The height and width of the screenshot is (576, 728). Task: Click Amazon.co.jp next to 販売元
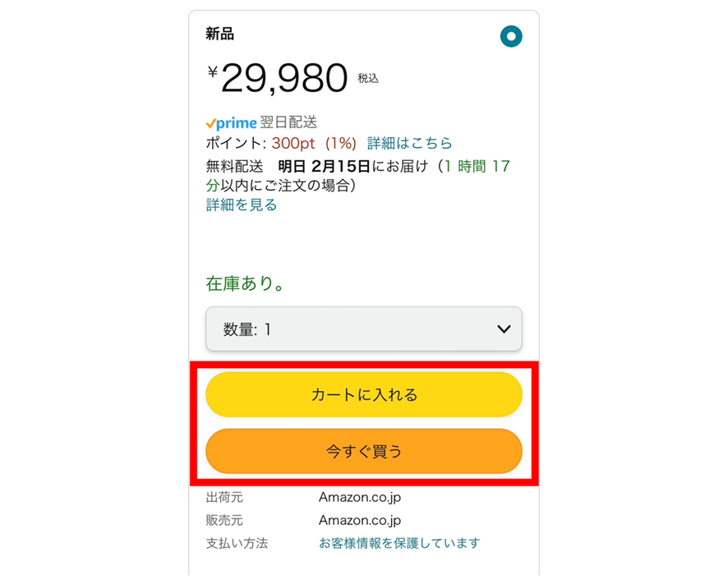pos(360,520)
